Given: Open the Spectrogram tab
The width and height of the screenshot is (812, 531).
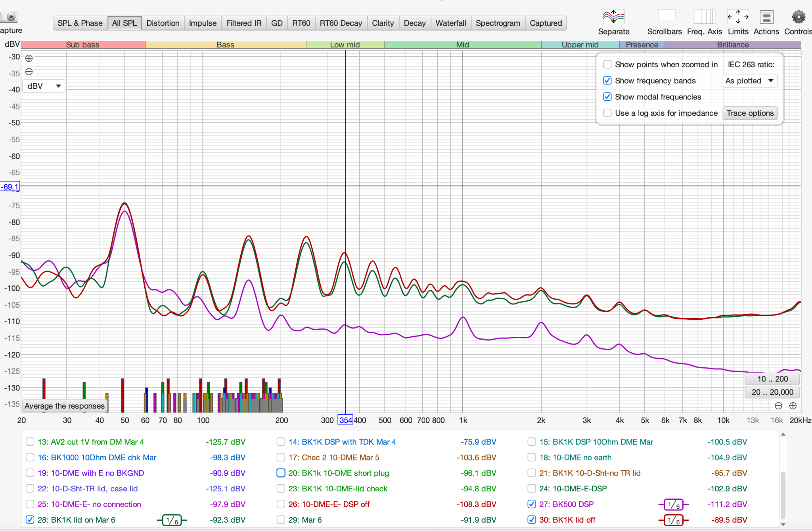Looking at the screenshot, I should (x=498, y=23).
